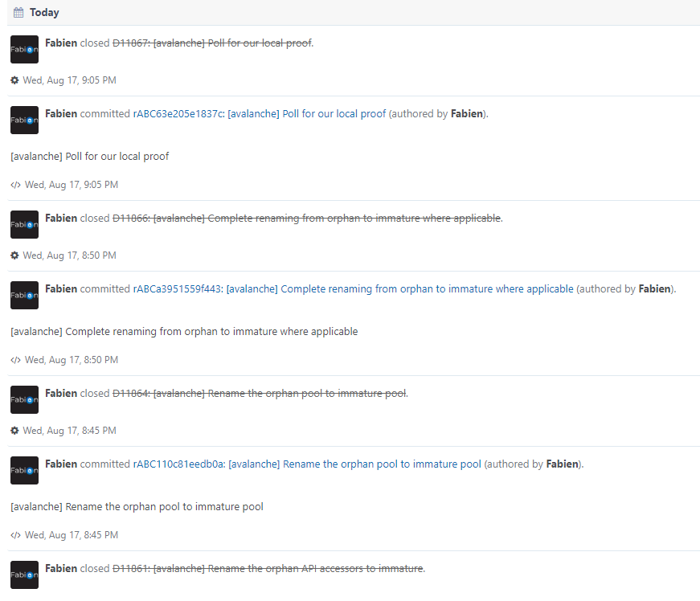Open closed revision D11861 Rename orphan API accessors
The height and width of the screenshot is (601, 700).
click(268, 568)
